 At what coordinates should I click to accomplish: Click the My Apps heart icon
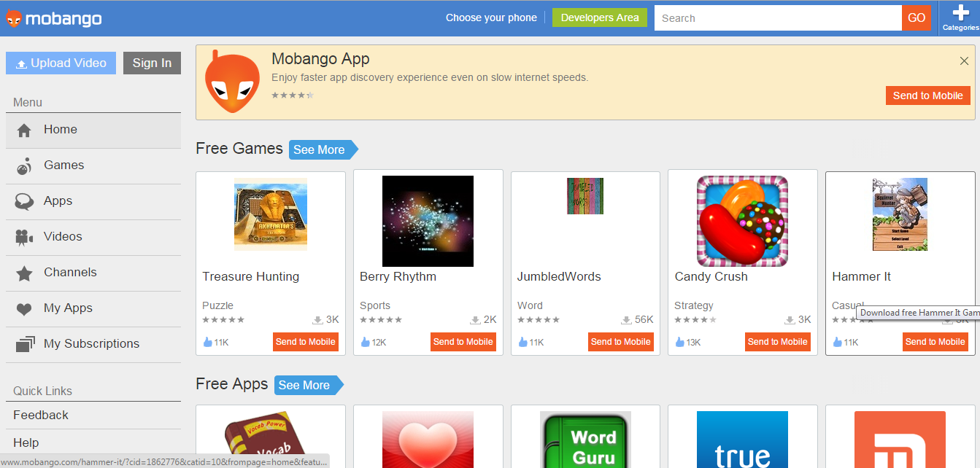point(24,309)
